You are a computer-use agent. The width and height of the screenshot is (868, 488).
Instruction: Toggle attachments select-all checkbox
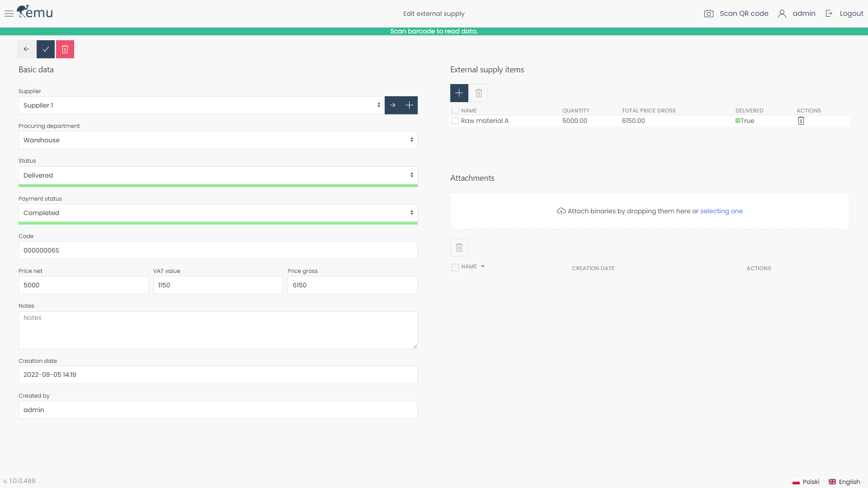[x=455, y=267]
